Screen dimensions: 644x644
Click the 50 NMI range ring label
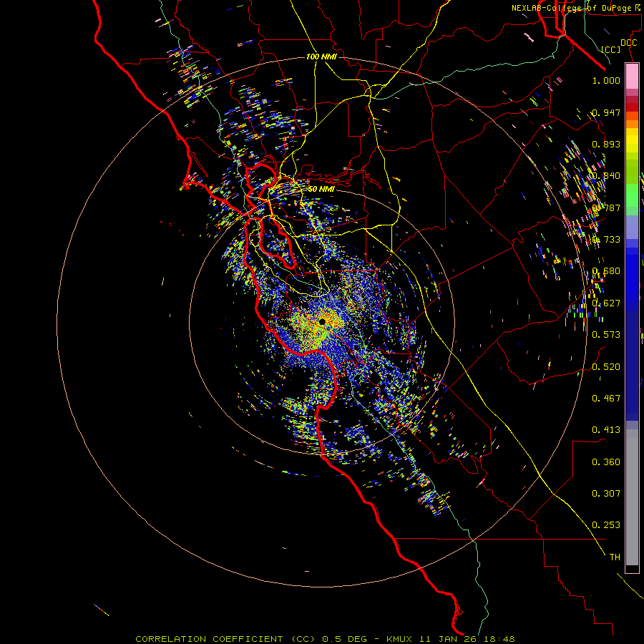(x=321, y=189)
